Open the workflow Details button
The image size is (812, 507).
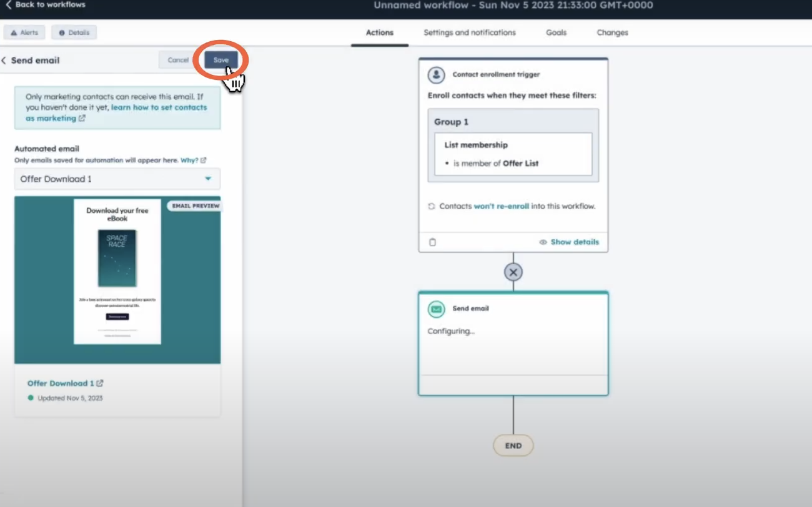coord(74,32)
